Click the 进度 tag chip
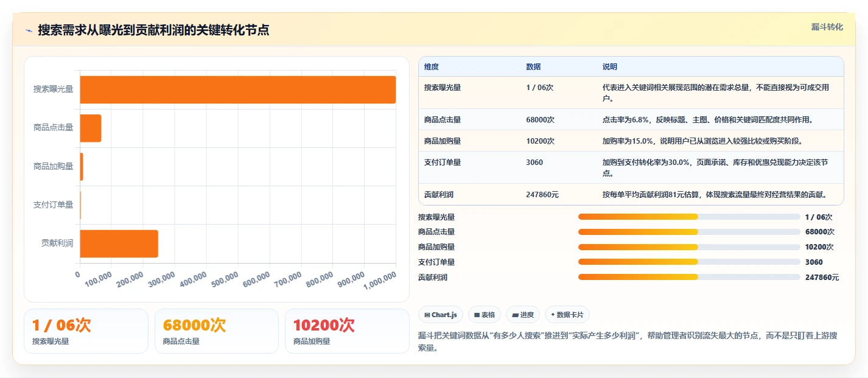This screenshot has width=868, height=378. pos(523,315)
